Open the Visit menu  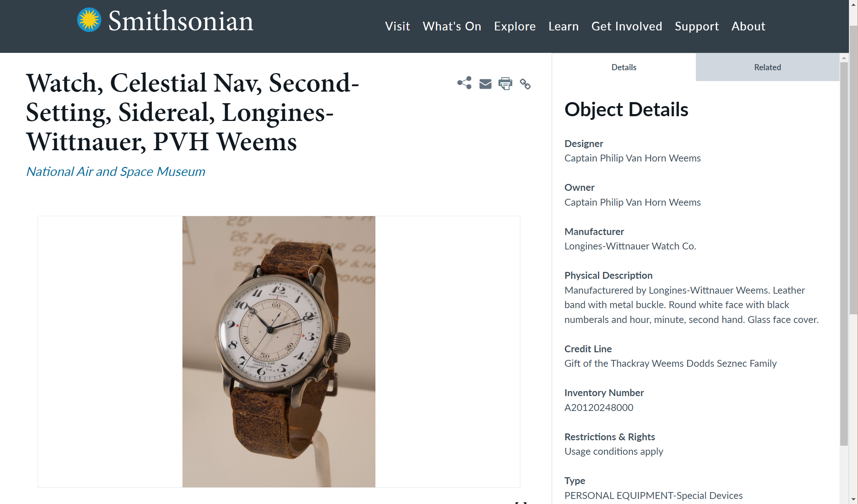pyautogui.click(x=398, y=26)
